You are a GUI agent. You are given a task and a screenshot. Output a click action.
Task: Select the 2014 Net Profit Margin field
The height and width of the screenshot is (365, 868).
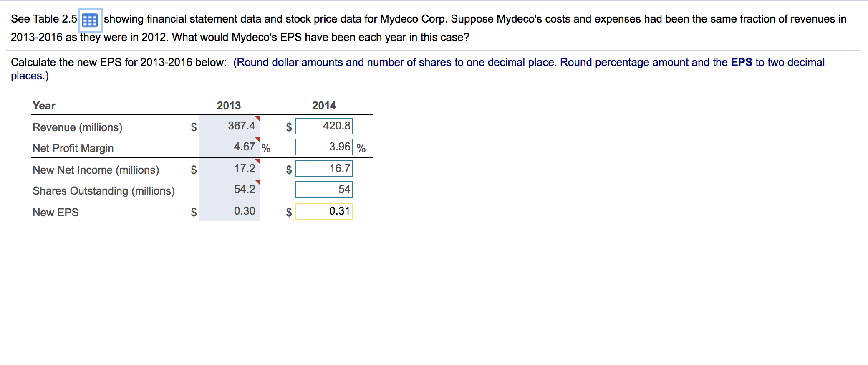pyautogui.click(x=324, y=147)
